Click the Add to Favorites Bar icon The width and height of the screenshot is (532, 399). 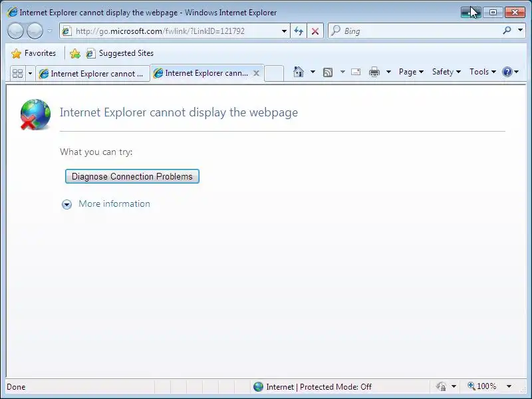(x=75, y=53)
